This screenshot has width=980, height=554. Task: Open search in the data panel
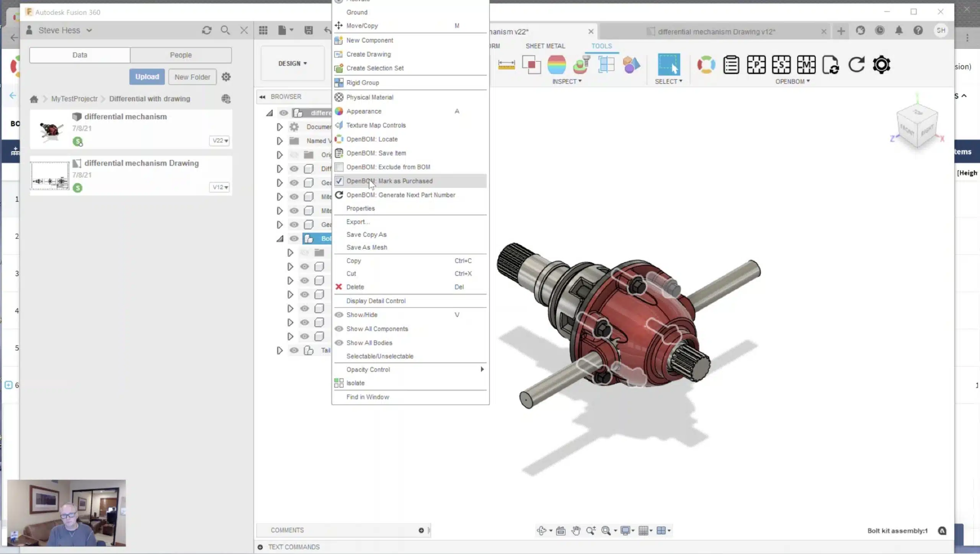coord(225,30)
